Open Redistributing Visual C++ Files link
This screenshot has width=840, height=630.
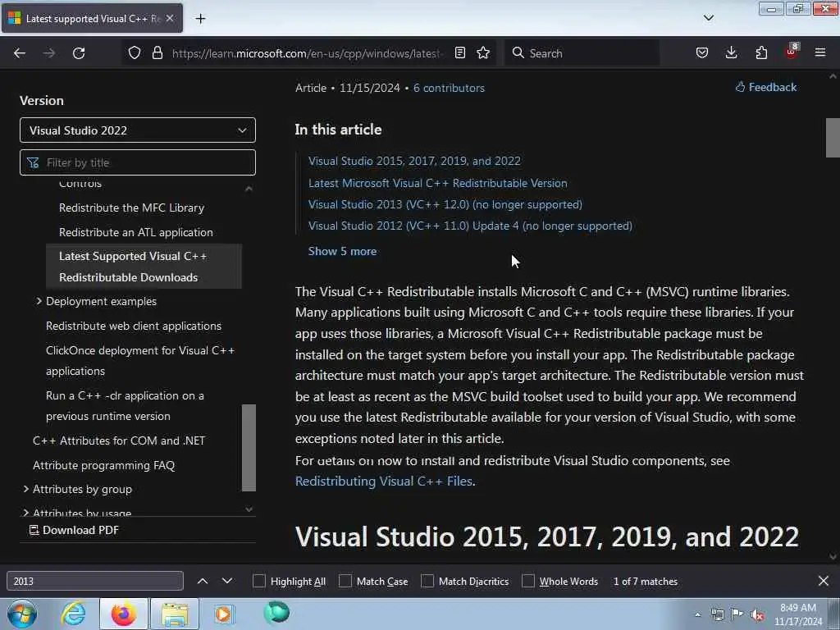click(x=384, y=481)
